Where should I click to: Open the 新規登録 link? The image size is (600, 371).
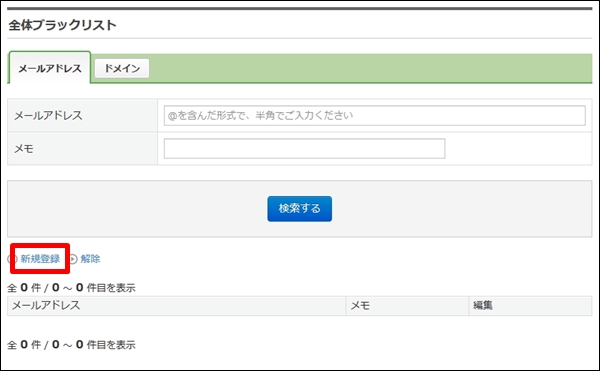[x=40, y=259]
